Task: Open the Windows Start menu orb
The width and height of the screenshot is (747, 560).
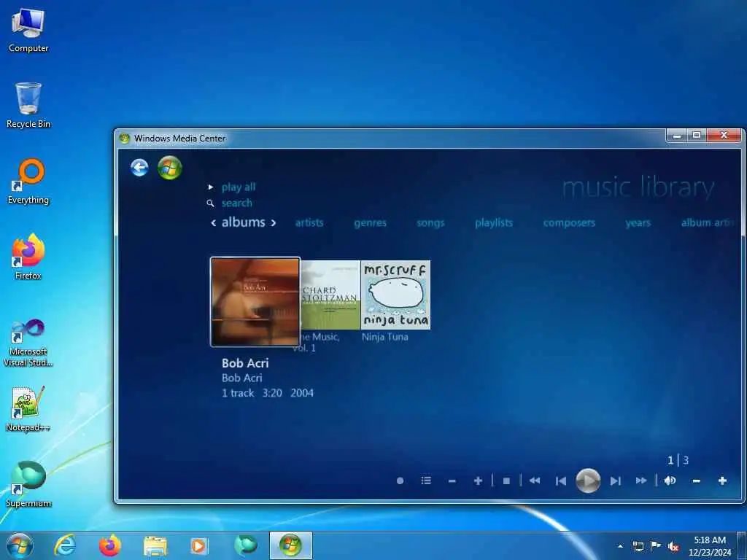Action: [x=20, y=545]
